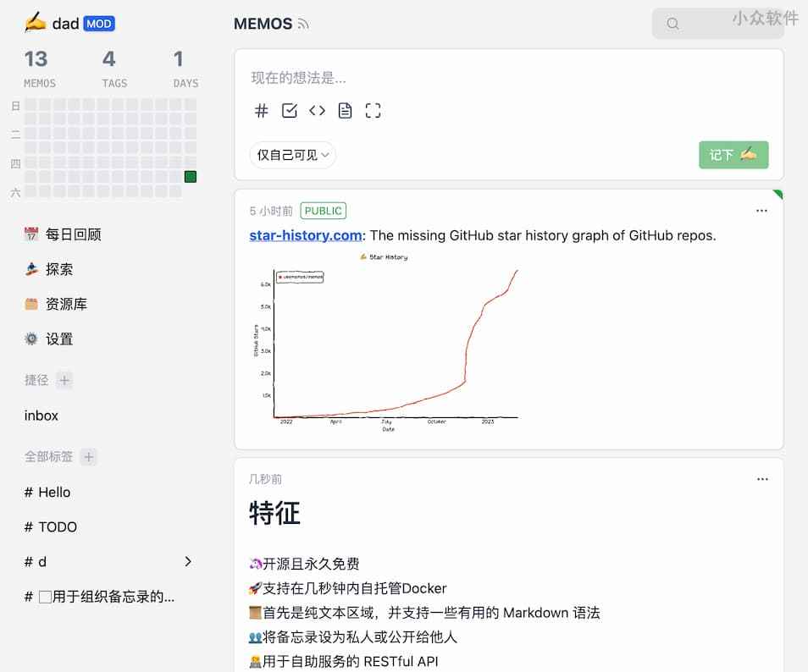Expand the # d tag subtree
Screen dimensions: 808x672
(x=188, y=561)
